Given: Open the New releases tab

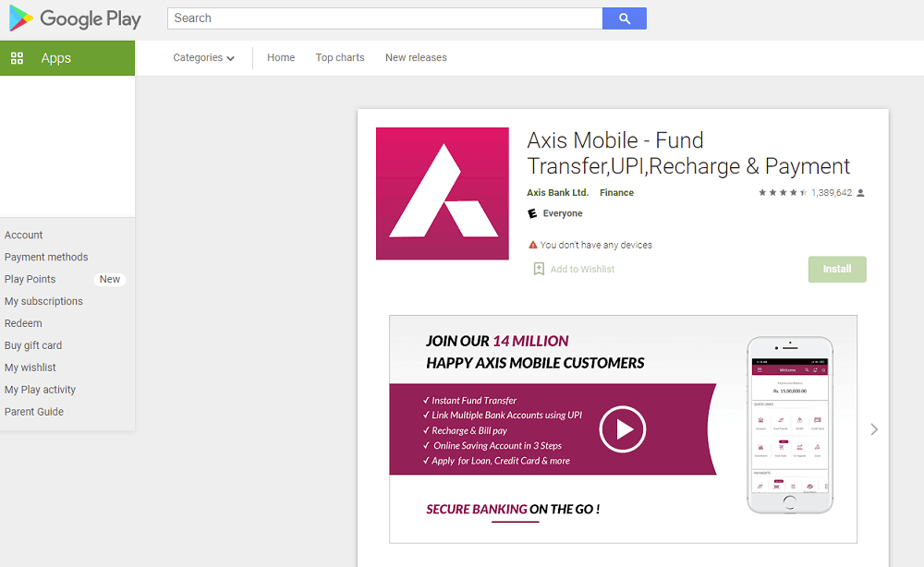Looking at the screenshot, I should (416, 57).
